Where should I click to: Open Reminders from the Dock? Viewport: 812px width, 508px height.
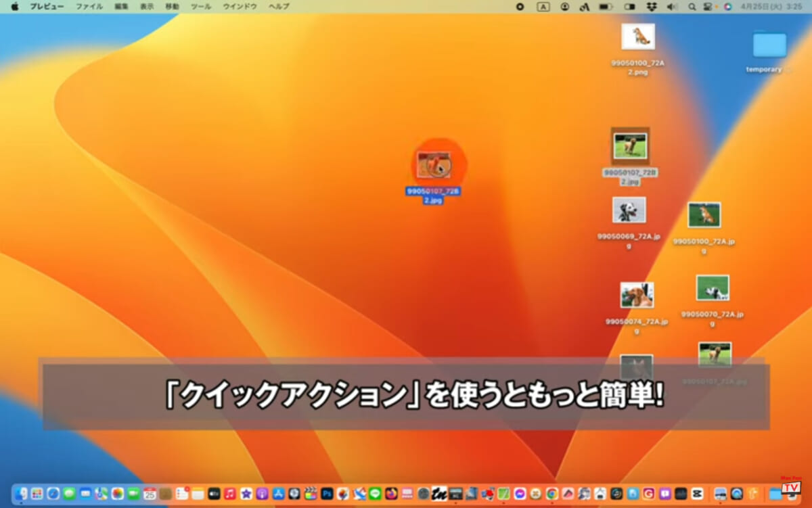(182, 494)
